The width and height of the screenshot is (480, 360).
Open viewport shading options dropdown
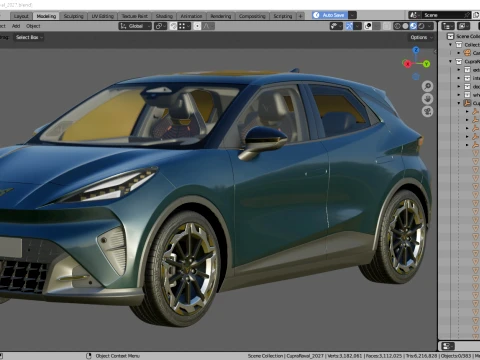(x=430, y=26)
